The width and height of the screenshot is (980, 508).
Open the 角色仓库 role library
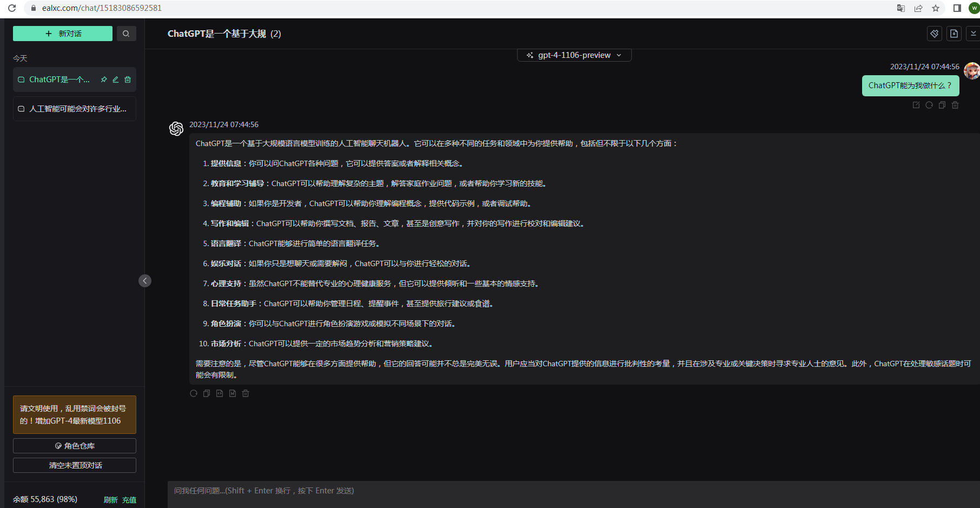[75, 446]
